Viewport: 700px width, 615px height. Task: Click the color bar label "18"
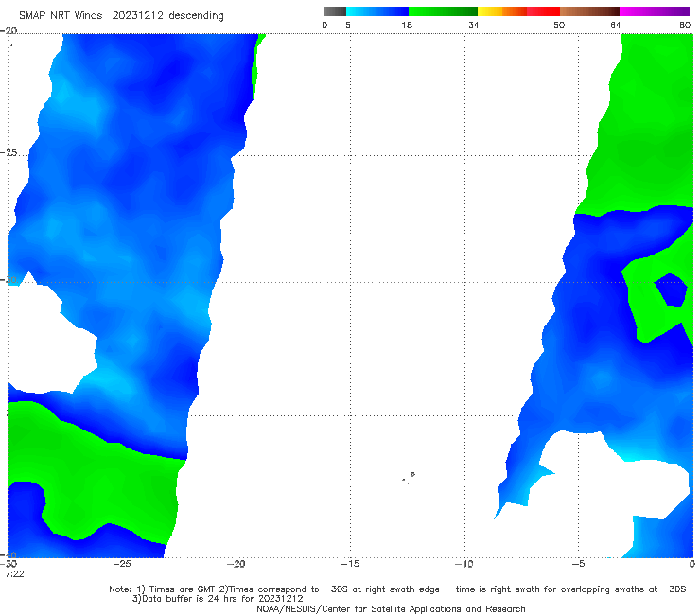click(407, 25)
